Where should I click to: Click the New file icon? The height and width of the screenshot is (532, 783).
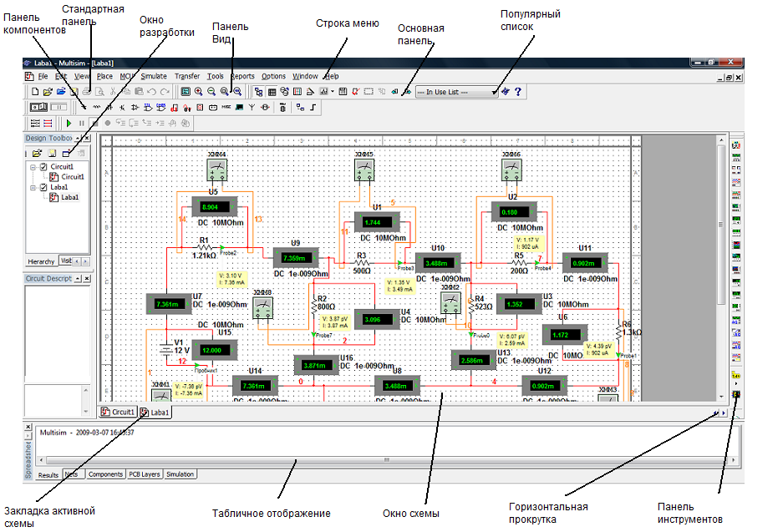(x=35, y=92)
